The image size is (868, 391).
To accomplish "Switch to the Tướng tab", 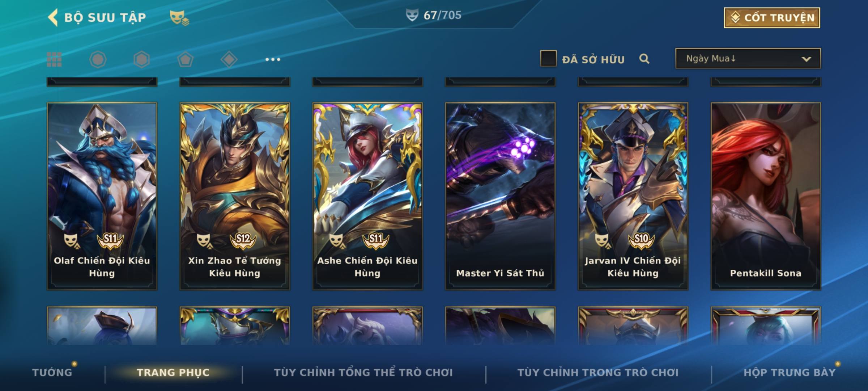I will pyautogui.click(x=52, y=372).
